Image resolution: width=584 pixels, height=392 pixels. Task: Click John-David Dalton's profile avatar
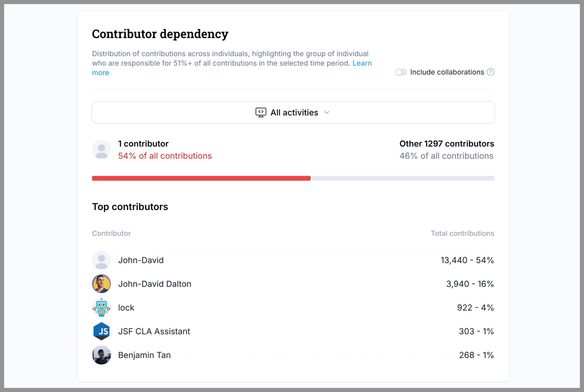101,284
